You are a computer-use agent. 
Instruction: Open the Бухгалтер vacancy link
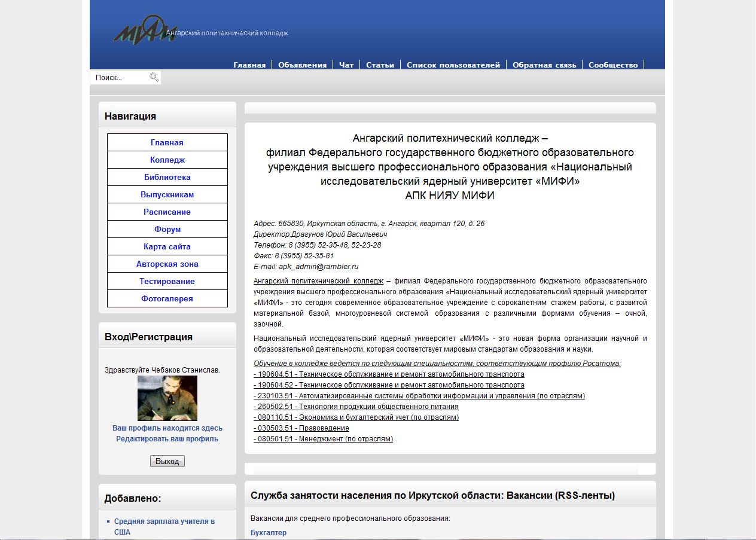click(268, 533)
